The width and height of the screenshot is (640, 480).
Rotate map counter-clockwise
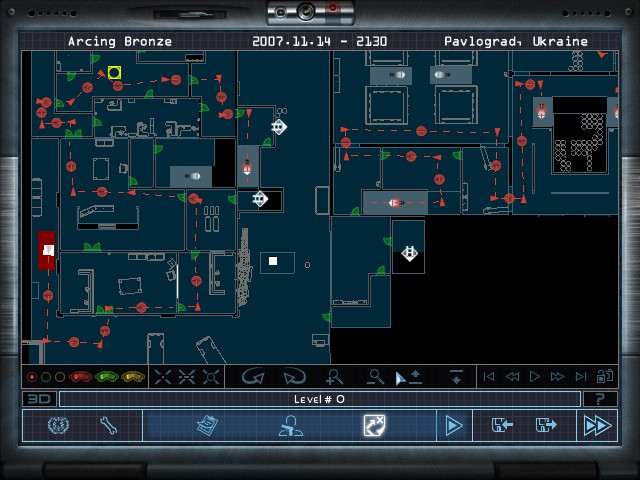pyautogui.click(x=253, y=377)
